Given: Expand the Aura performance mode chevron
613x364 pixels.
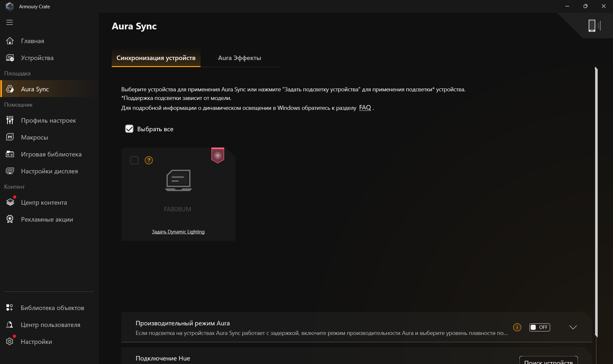Looking at the screenshot, I should click(573, 327).
